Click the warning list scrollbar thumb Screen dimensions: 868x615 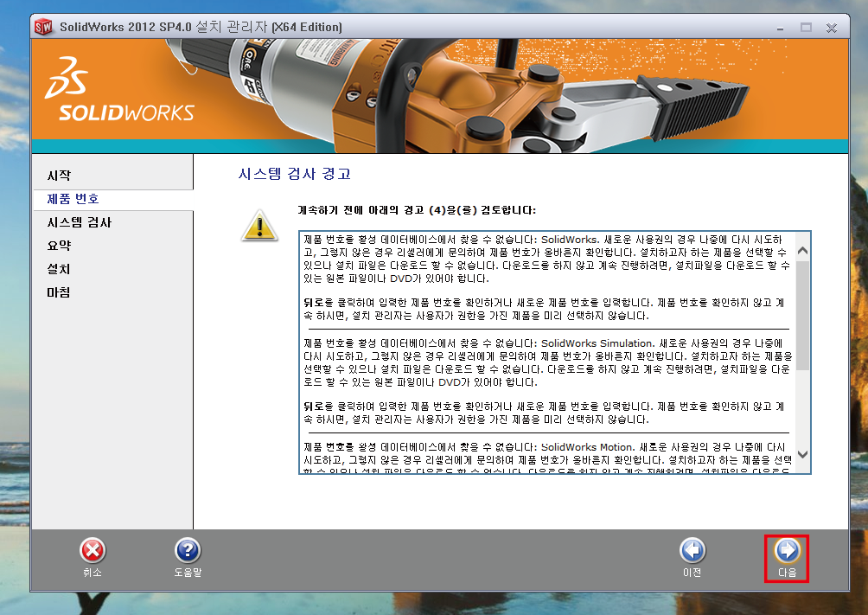(802, 315)
